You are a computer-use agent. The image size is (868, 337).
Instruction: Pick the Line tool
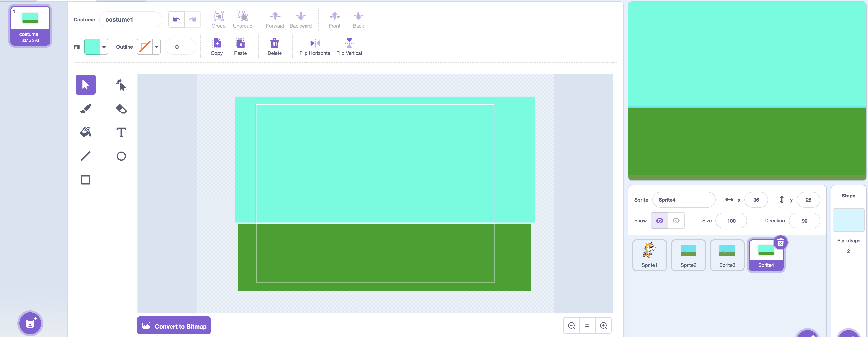[86, 156]
